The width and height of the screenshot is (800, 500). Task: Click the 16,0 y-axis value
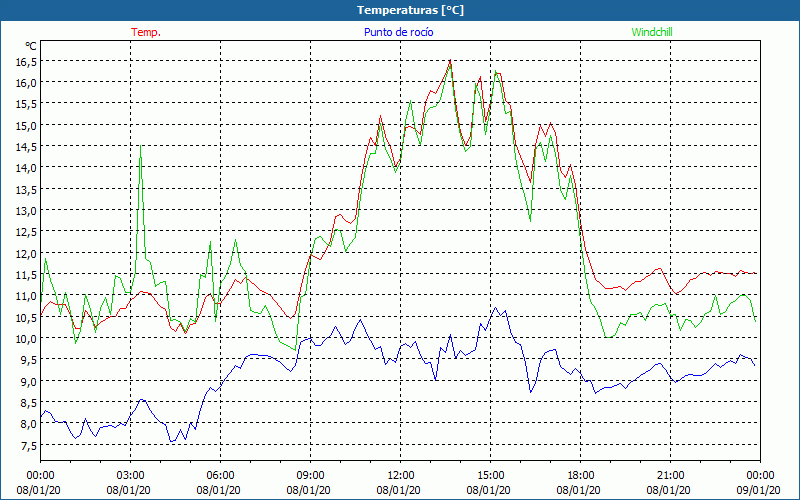26,82
